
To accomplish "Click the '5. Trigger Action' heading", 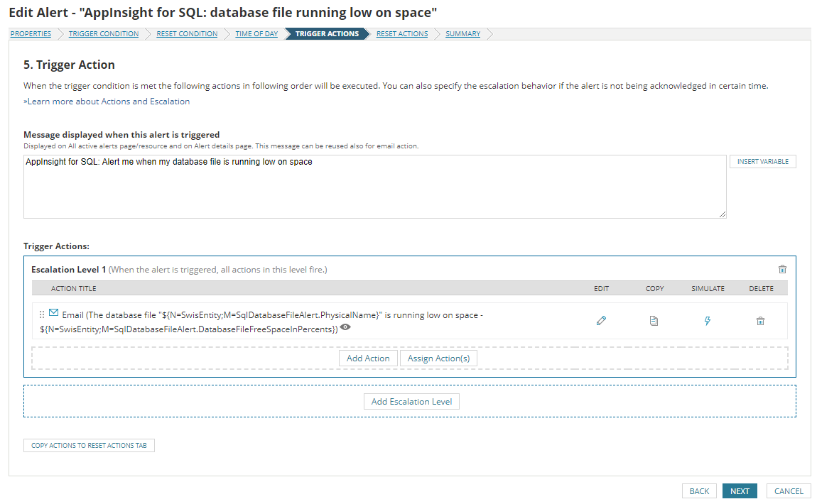I will (x=69, y=65).
